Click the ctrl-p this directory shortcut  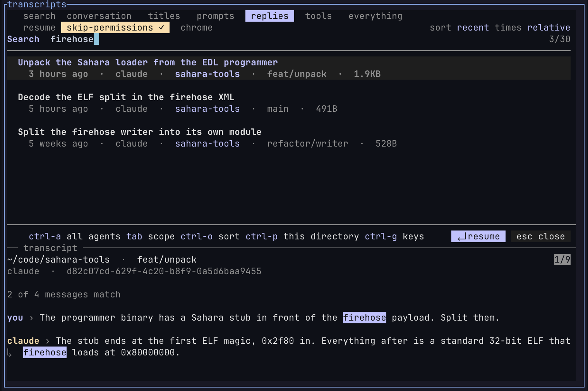pos(302,236)
